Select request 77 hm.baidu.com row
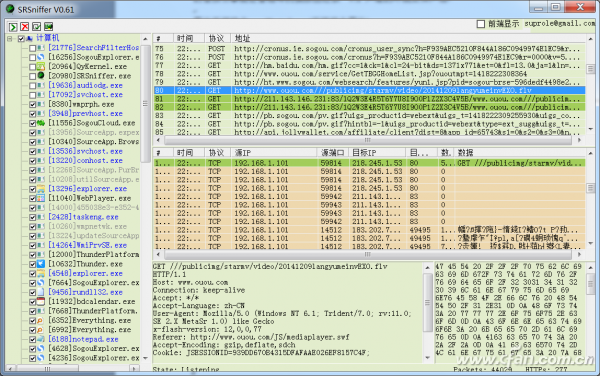 click(x=369, y=65)
